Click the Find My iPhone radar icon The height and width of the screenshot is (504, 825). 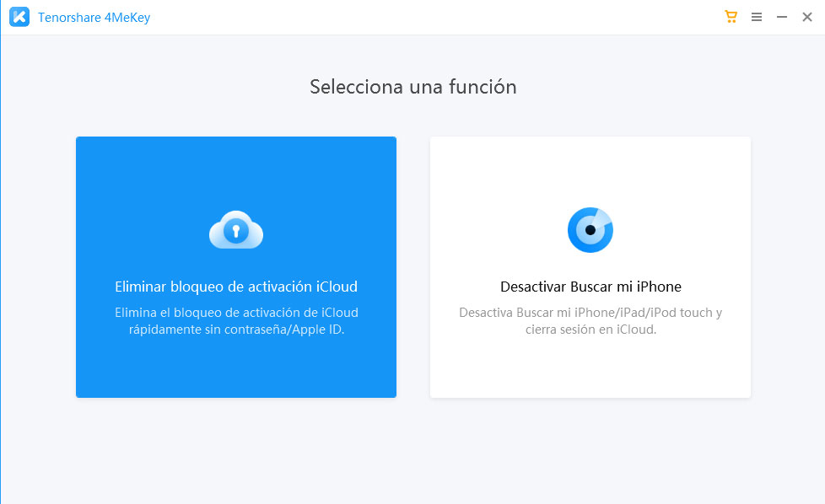[x=590, y=229]
